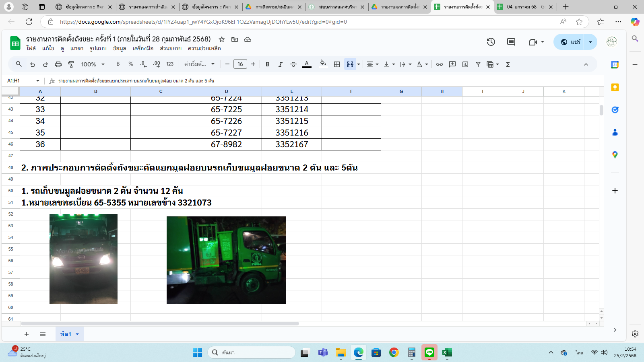Print the spreadsheet
This screenshot has height=362, width=644.
pos(58,64)
